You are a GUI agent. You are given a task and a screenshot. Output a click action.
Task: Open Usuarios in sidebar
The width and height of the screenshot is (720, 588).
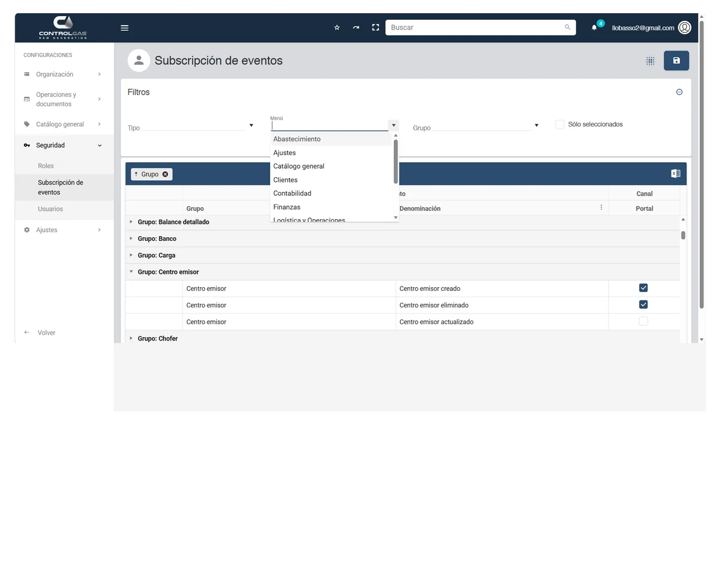[50, 209]
